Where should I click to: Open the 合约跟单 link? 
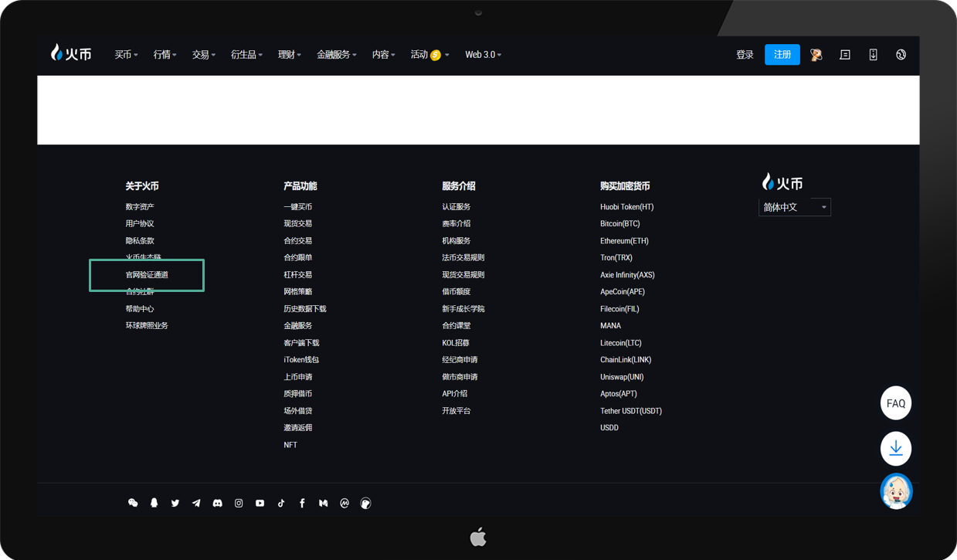(x=298, y=258)
